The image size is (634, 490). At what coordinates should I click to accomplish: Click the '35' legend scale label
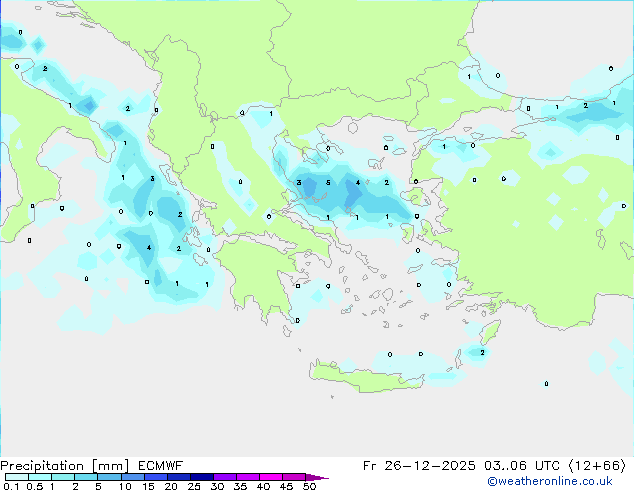(240, 486)
